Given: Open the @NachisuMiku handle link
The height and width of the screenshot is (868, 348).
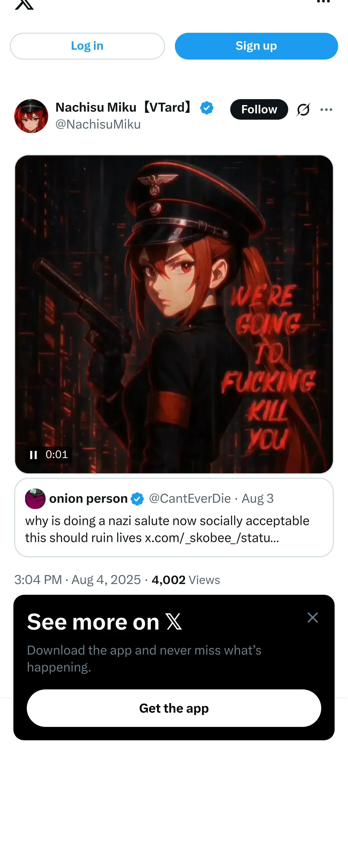Looking at the screenshot, I should click(x=98, y=125).
